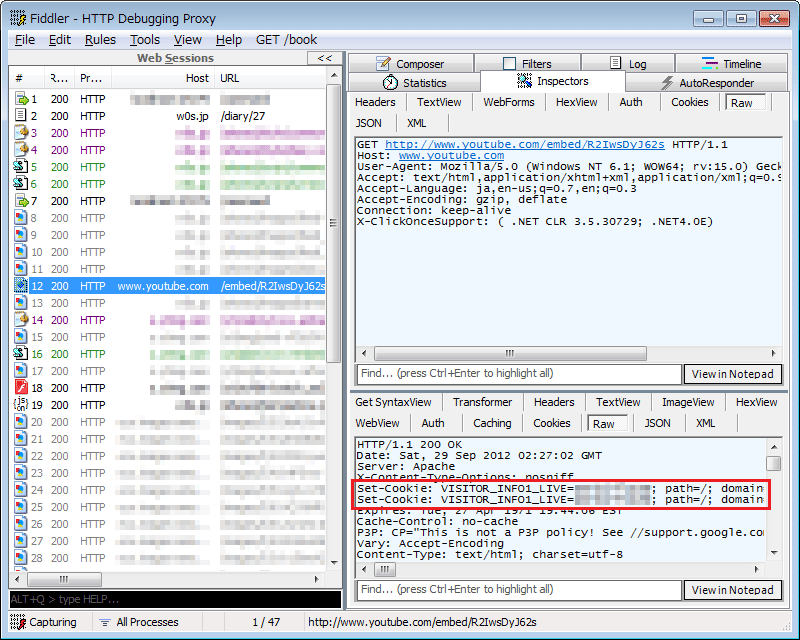
Task: Click View in Notepad for the request
Action: (x=733, y=374)
